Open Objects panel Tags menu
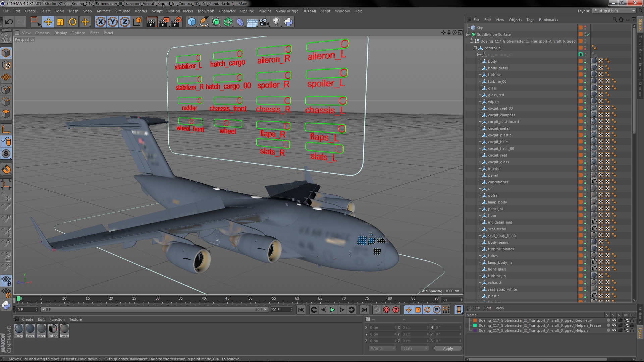644x362 pixels. (x=530, y=20)
